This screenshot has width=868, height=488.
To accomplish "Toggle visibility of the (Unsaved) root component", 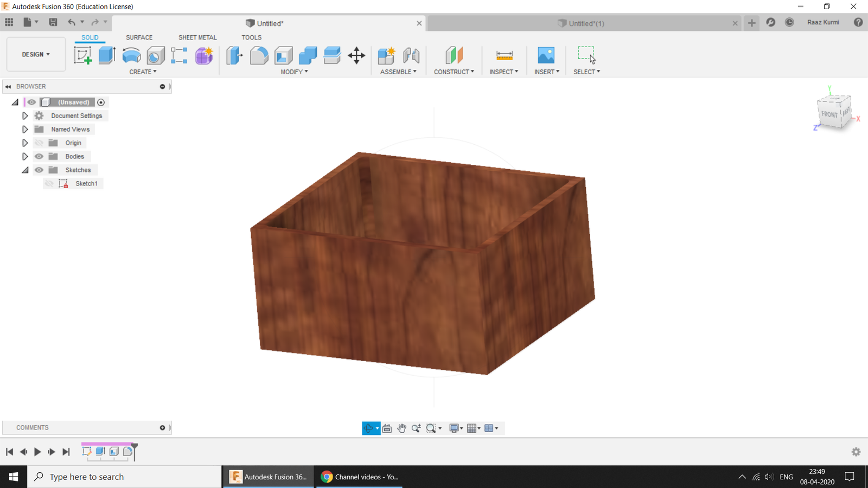I will tap(32, 102).
